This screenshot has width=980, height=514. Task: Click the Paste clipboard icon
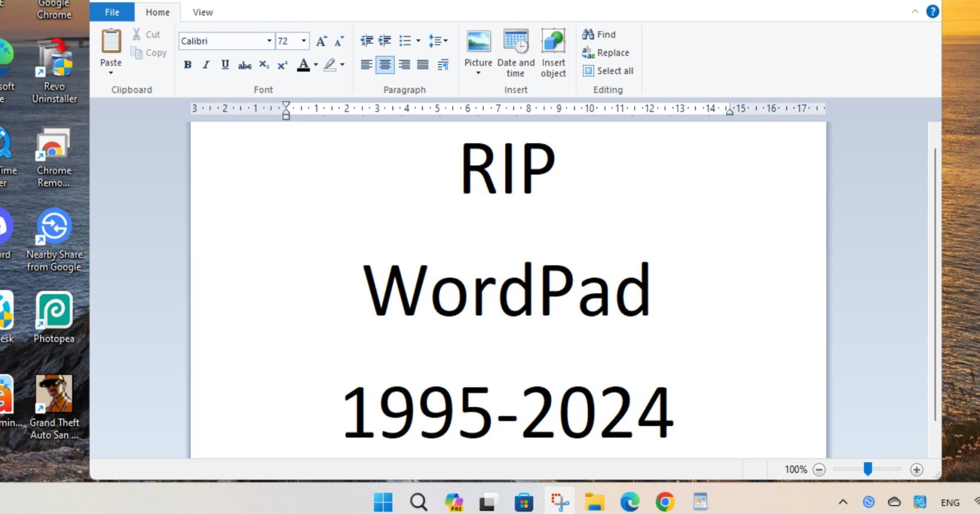pos(111,41)
